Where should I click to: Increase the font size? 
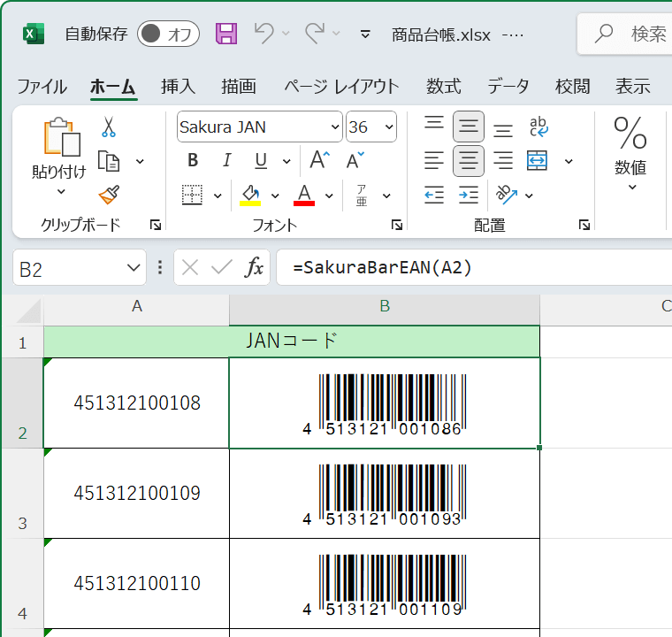pyautogui.click(x=320, y=160)
